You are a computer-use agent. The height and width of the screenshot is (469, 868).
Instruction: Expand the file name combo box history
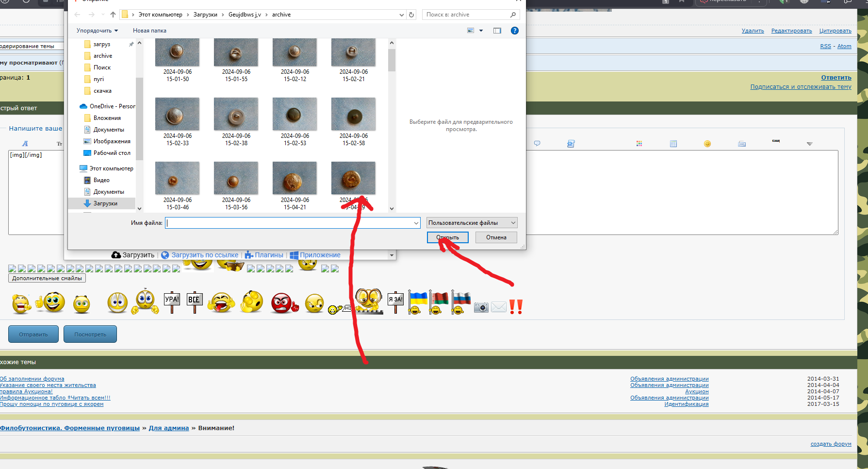coord(416,223)
